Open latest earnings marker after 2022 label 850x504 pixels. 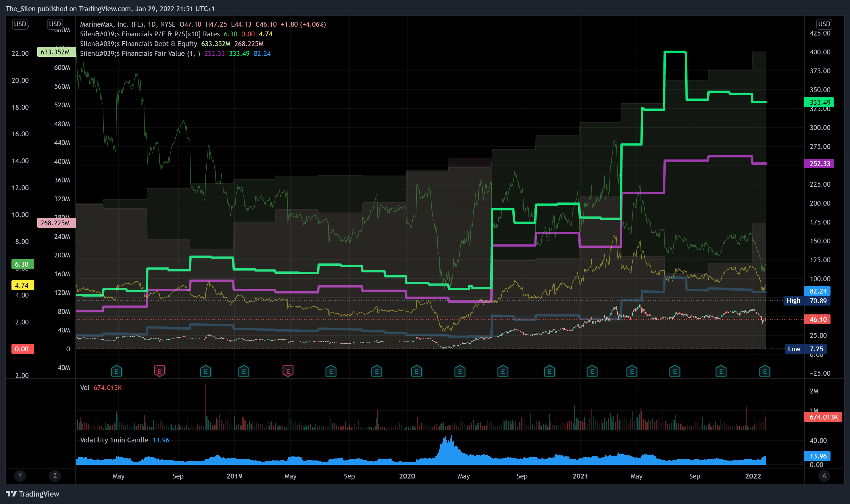[765, 371]
